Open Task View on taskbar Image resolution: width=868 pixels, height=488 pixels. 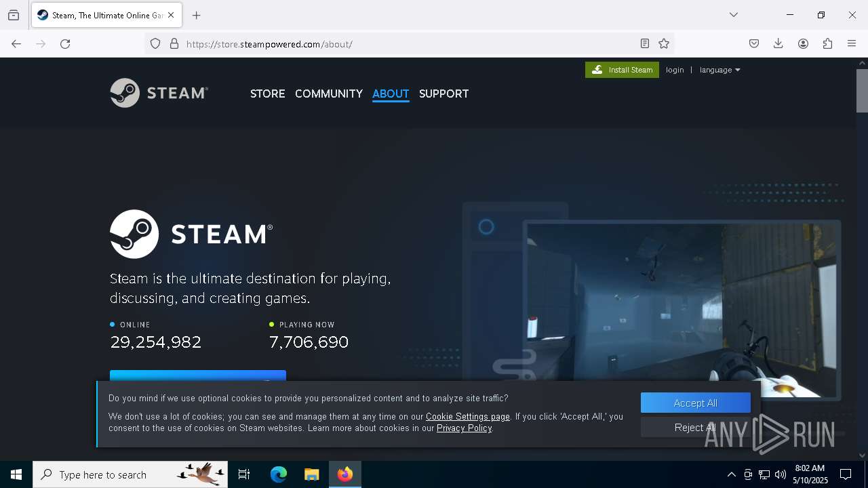(x=244, y=474)
